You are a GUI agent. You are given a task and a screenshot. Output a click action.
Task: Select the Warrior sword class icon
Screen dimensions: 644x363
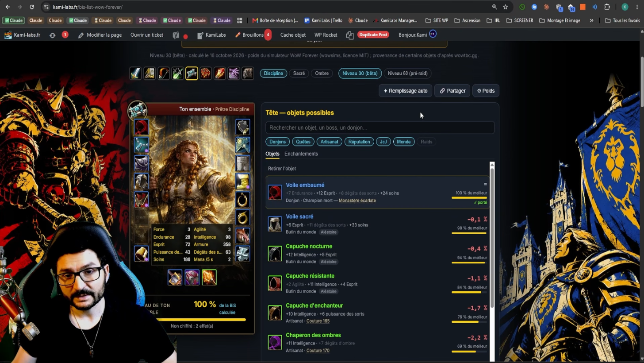click(136, 73)
